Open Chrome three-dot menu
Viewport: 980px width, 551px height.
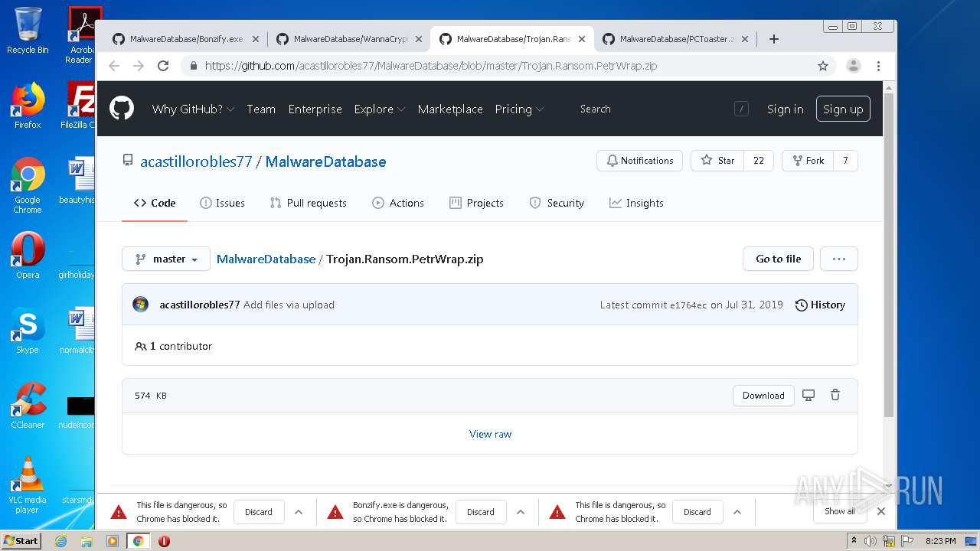[878, 66]
